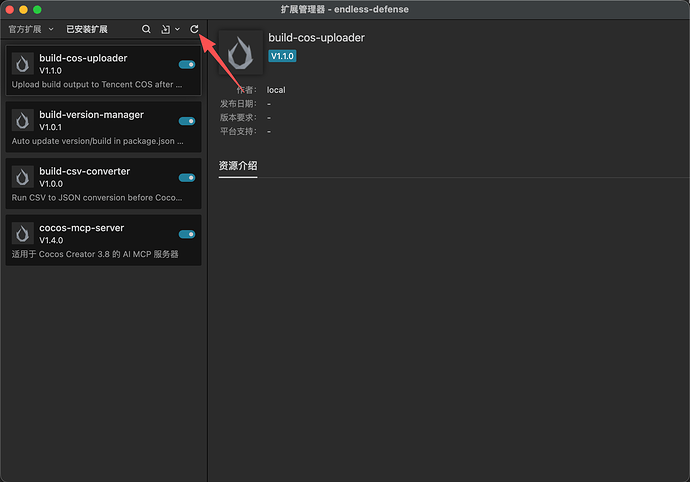This screenshot has height=482, width=690.
Task: Click the search extensions magnifier icon
Action: click(x=146, y=29)
